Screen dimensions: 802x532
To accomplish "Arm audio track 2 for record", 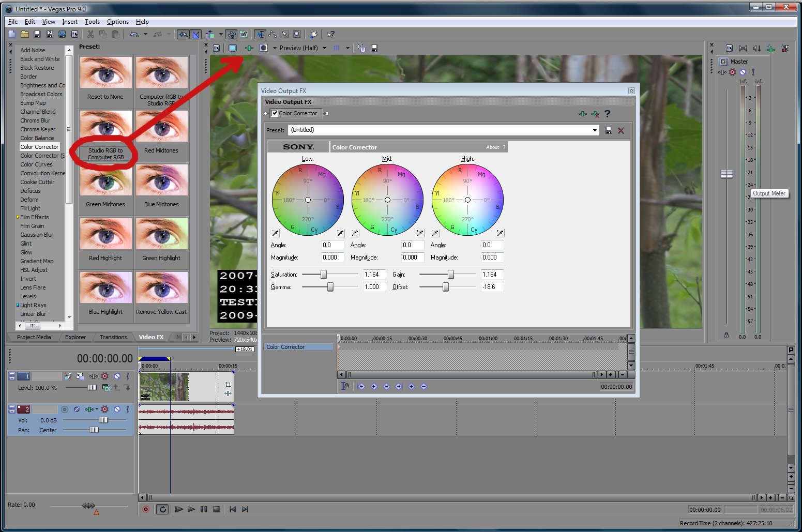I will (x=65, y=409).
